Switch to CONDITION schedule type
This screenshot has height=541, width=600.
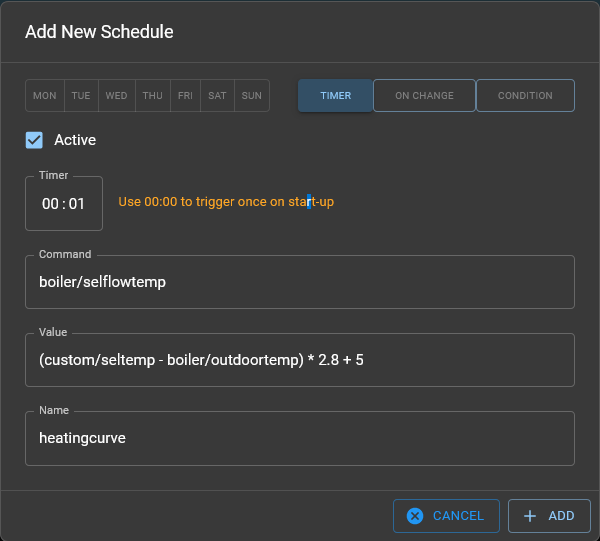click(525, 96)
